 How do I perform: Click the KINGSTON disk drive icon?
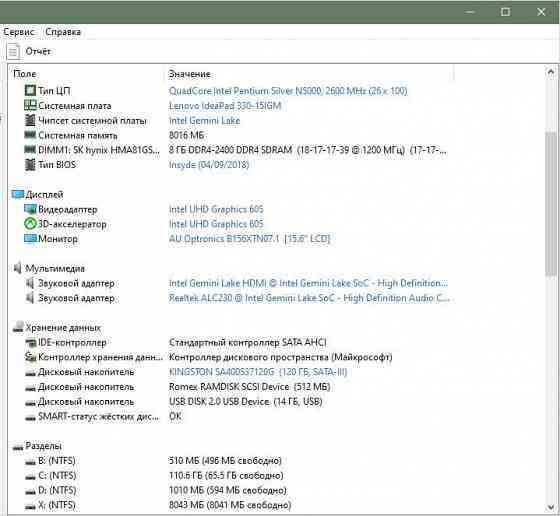click(30, 373)
